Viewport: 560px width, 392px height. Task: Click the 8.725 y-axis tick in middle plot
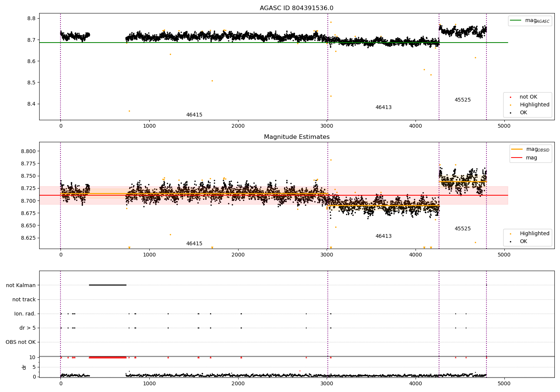(x=28, y=188)
